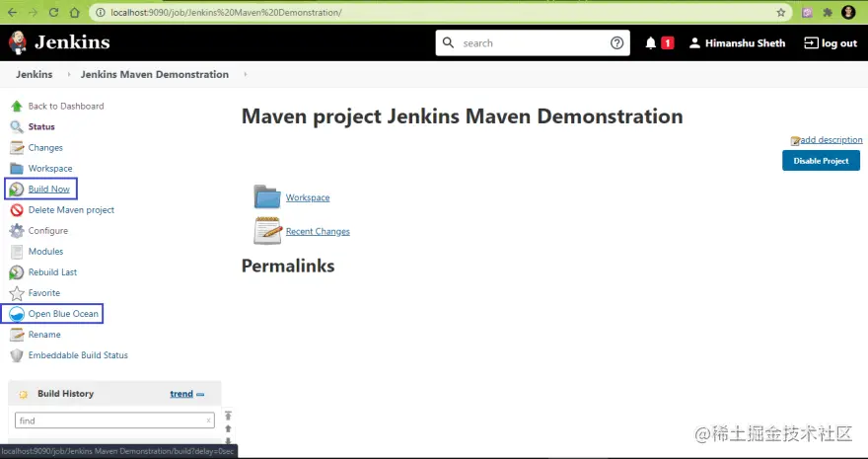Click the Favorite sidebar text
The height and width of the screenshot is (459, 868).
[44, 293]
